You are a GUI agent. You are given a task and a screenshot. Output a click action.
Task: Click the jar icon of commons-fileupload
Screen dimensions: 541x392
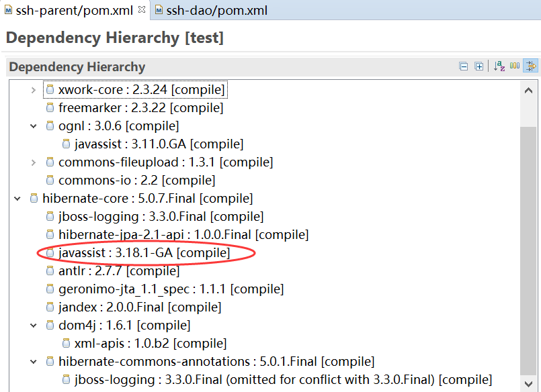pyautogui.click(x=50, y=162)
